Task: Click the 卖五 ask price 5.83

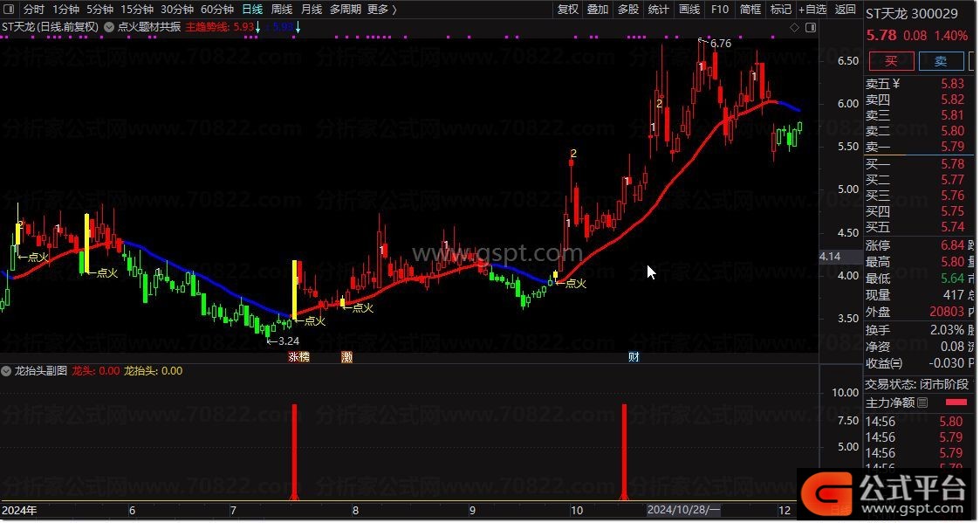Action: click(952, 84)
